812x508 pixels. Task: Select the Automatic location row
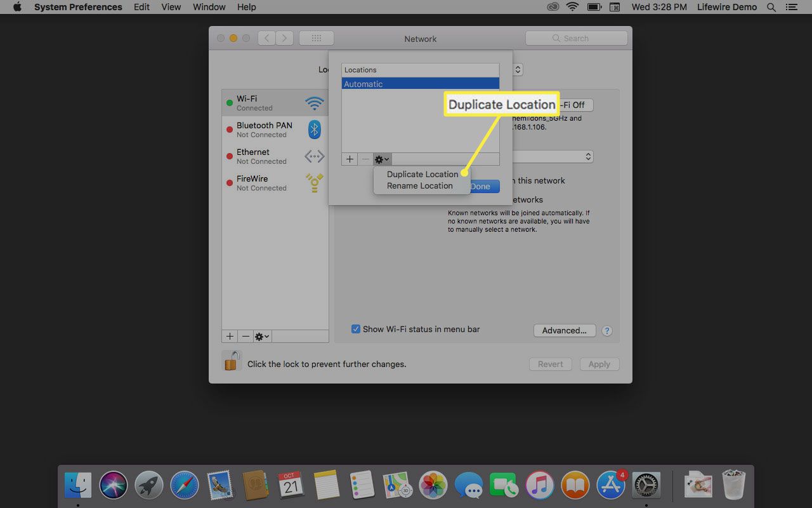pyautogui.click(x=421, y=84)
